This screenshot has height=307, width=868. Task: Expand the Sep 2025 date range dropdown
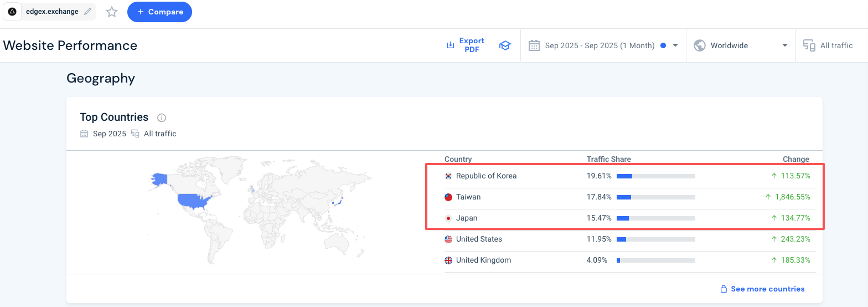pyautogui.click(x=675, y=45)
